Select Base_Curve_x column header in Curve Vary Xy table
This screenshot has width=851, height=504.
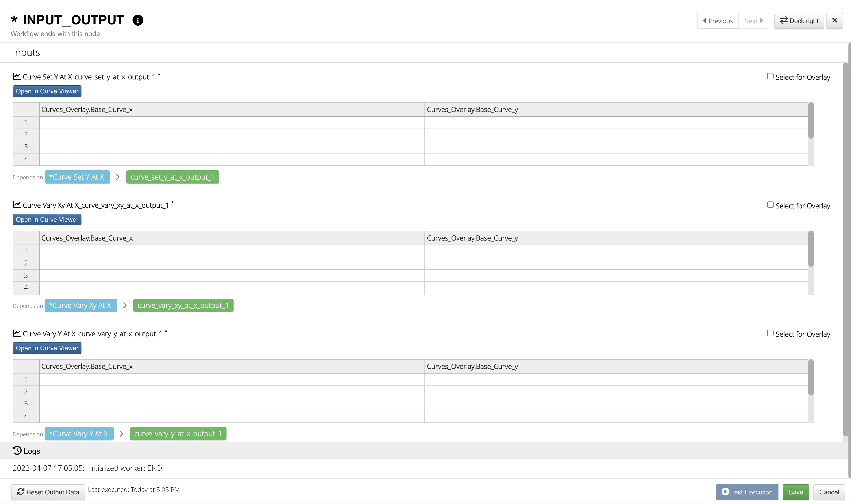click(x=232, y=238)
